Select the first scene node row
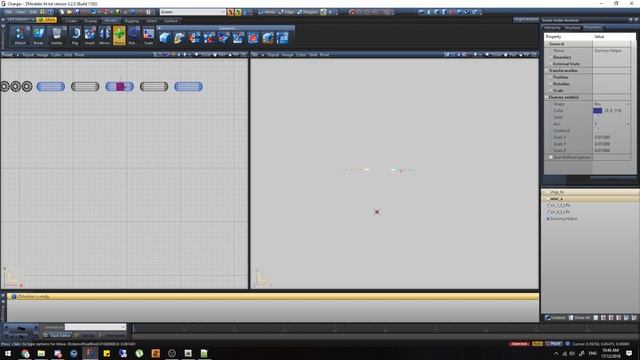The image size is (640, 360). coord(590,192)
